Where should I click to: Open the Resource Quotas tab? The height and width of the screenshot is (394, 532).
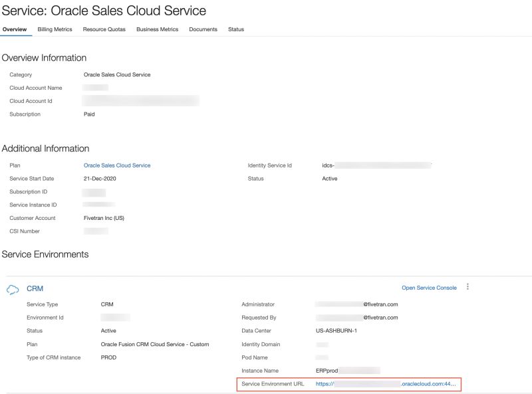pyautogui.click(x=105, y=29)
